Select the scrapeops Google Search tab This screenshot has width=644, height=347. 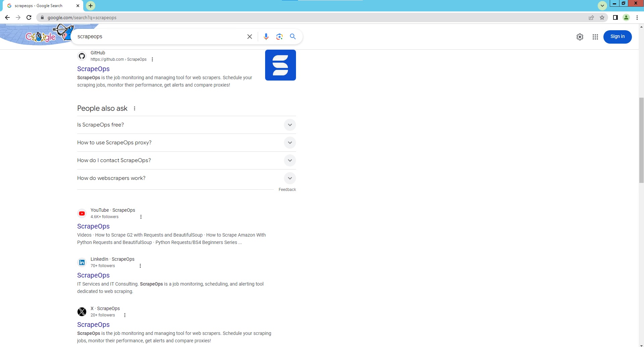coord(39,5)
